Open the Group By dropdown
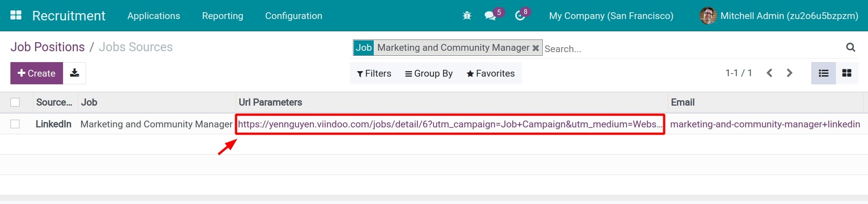868x204 pixels. coord(429,73)
